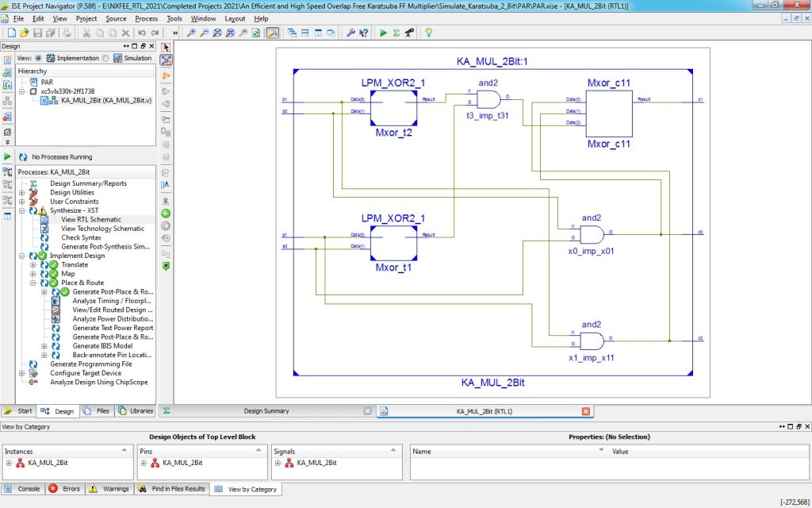This screenshot has height=508, width=812.
Task: Click the green Run process arrow in toolbar
Action: [383, 33]
